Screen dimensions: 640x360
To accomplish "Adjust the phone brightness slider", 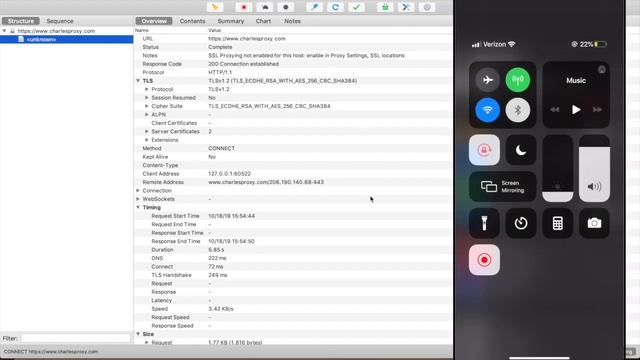I will tap(558, 168).
